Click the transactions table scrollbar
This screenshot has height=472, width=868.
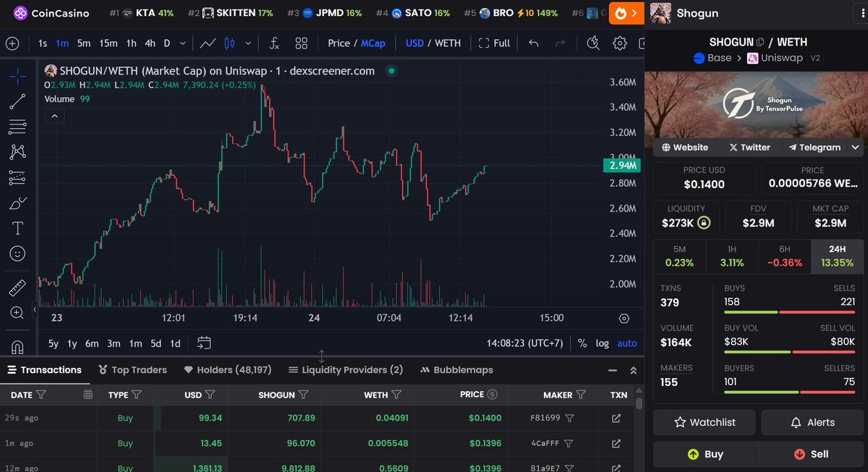pyautogui.click(x=639, y=404)
